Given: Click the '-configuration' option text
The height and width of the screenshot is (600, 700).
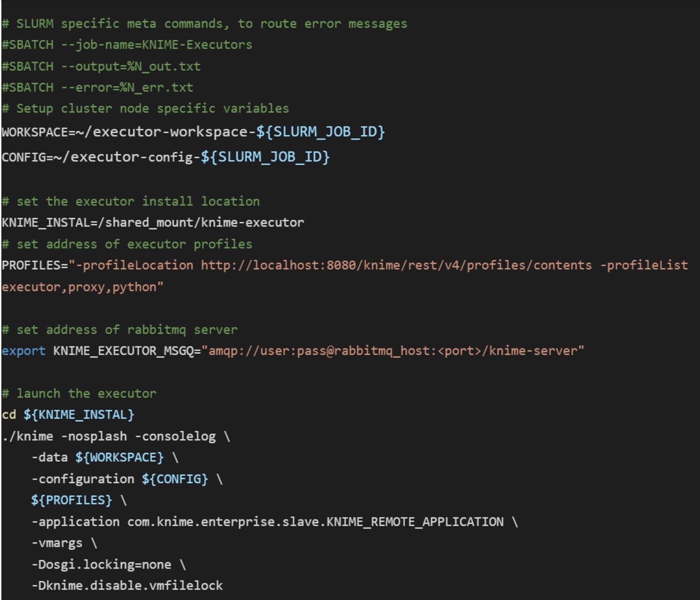Looking at the screenshot, I should (x=82, y=479).
